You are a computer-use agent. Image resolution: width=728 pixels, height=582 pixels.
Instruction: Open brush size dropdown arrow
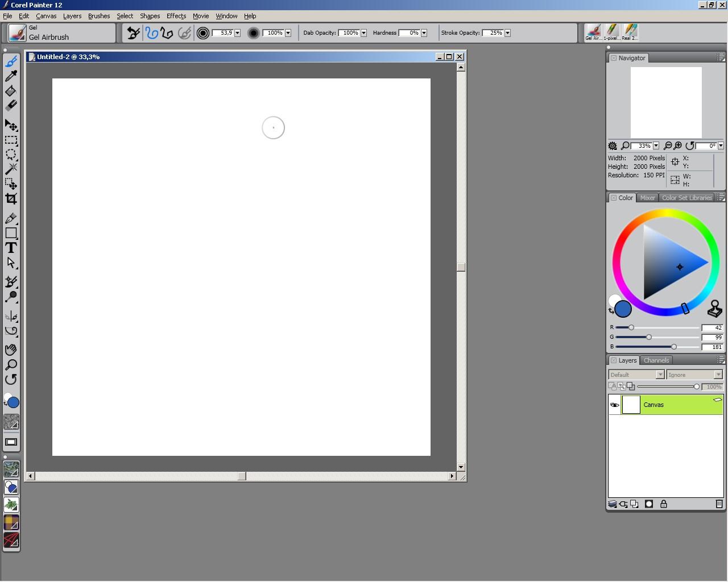pyautogui.click(x=238, y=33)
